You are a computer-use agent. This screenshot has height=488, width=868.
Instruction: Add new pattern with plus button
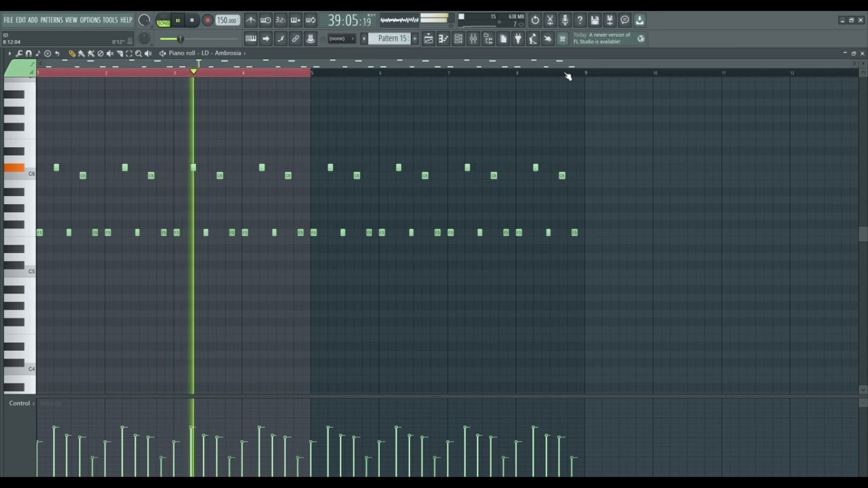[414, 39]
